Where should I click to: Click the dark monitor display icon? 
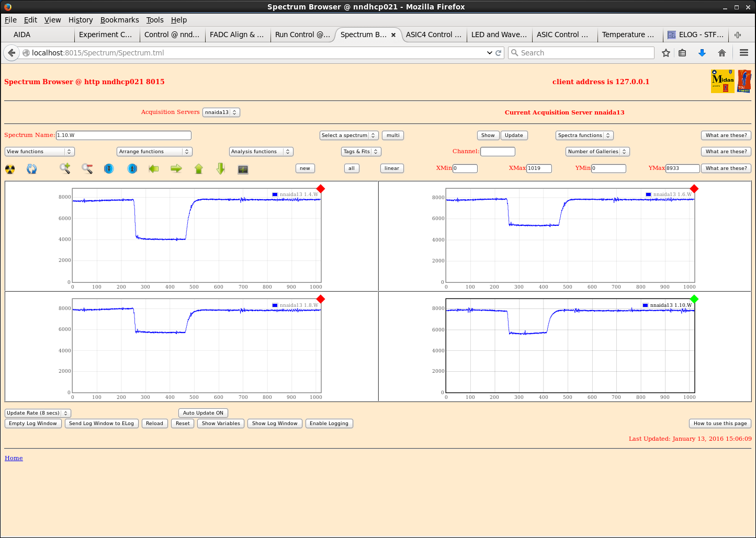click(x=243, y=169)
